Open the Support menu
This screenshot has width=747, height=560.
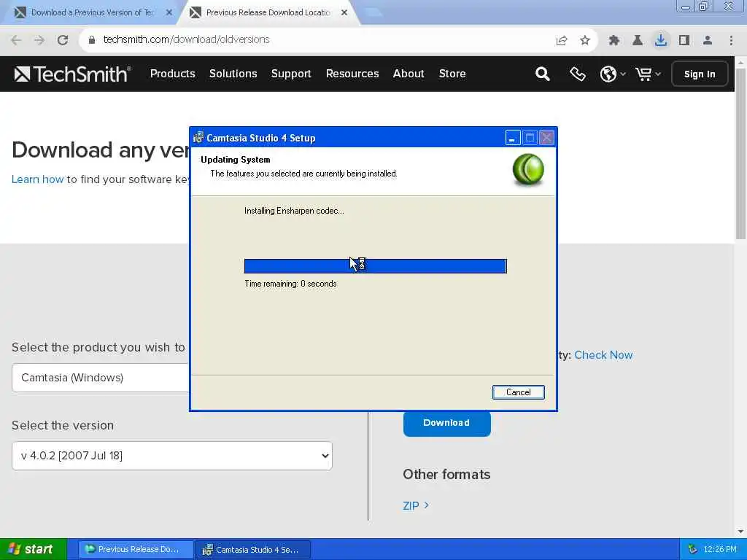coord(291,74)
